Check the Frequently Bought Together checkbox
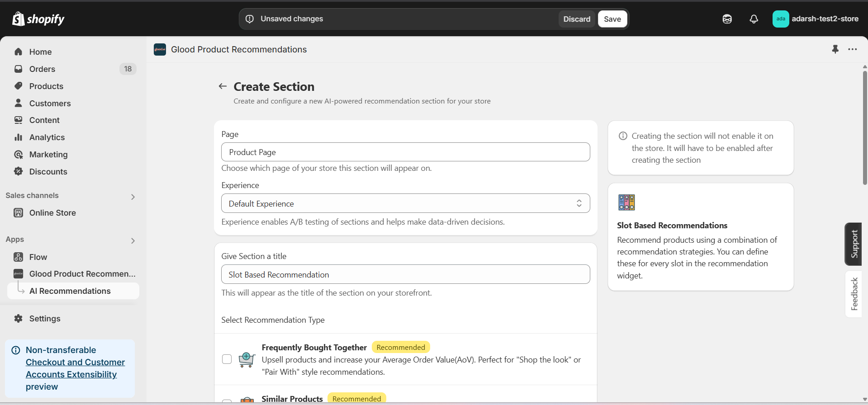This screenshot has height=405, width=868. click(x=227, y=359)
